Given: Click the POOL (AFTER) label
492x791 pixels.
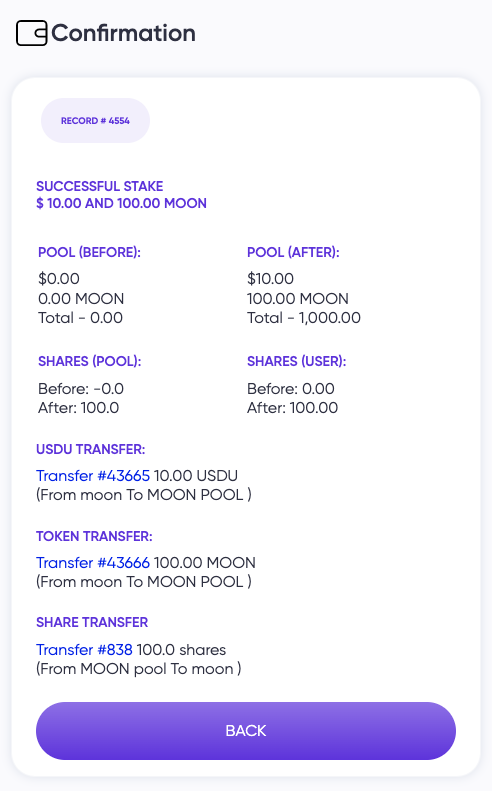Looking at the screenshot, I should click(293, 252).
